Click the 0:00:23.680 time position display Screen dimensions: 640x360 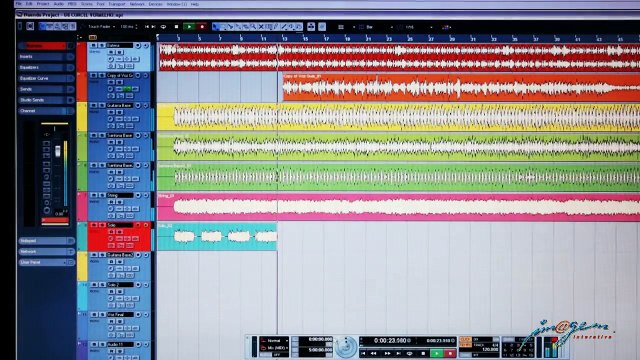click(x=390, y=340)
